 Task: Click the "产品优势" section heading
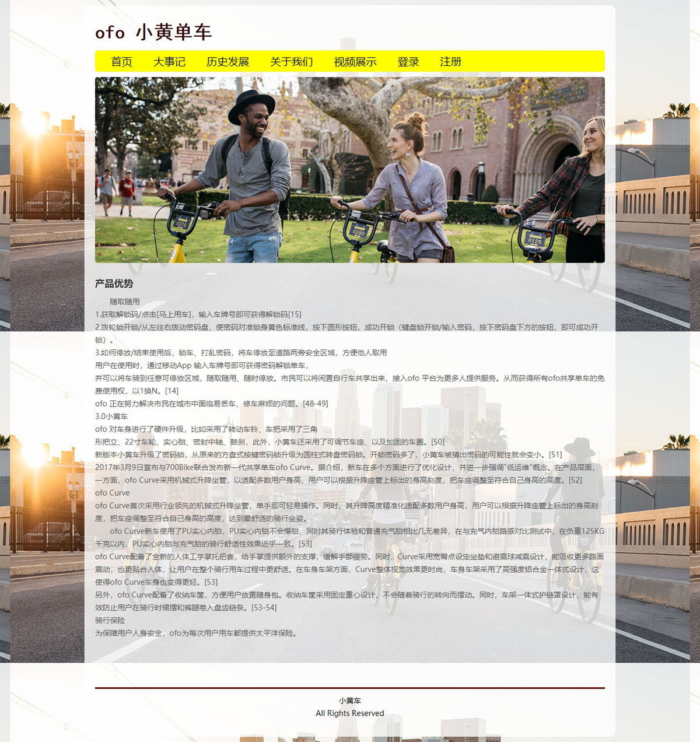114,283
